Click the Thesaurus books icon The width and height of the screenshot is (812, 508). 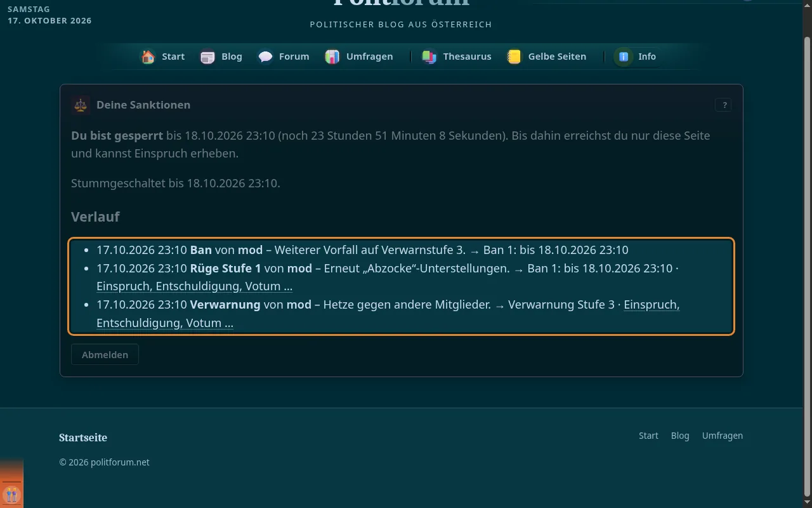pos(429,57)
